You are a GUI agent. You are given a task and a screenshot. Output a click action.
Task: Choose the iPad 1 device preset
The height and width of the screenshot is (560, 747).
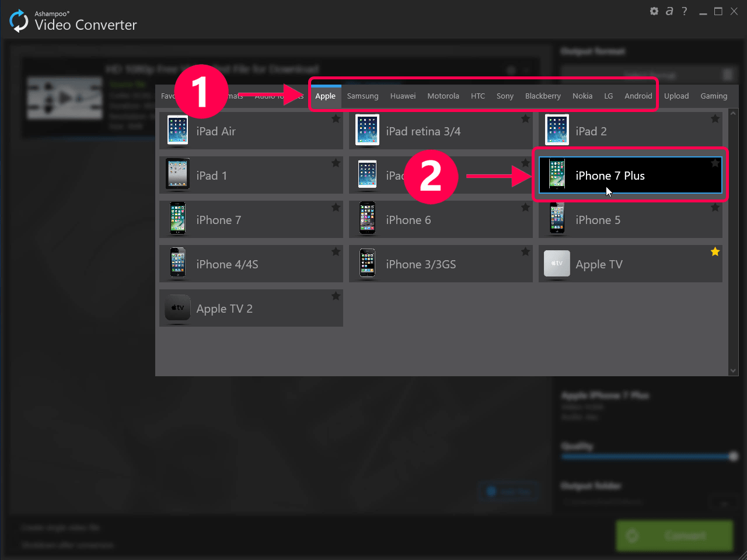[251, 175]
